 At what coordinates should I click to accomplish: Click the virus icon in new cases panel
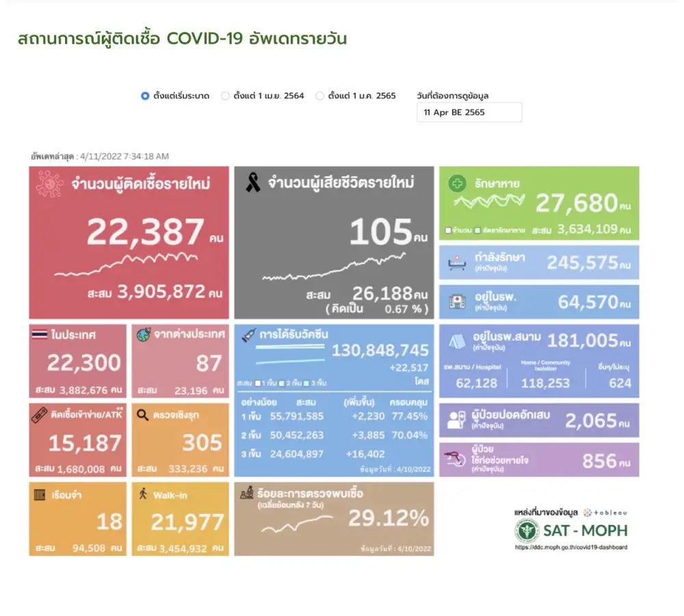pyautogui.click(x=49, y=185)
